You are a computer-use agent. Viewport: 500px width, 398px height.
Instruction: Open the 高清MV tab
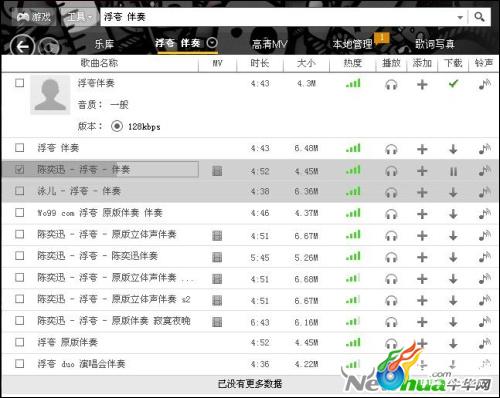pyautogui.click(x=269, y=44)
